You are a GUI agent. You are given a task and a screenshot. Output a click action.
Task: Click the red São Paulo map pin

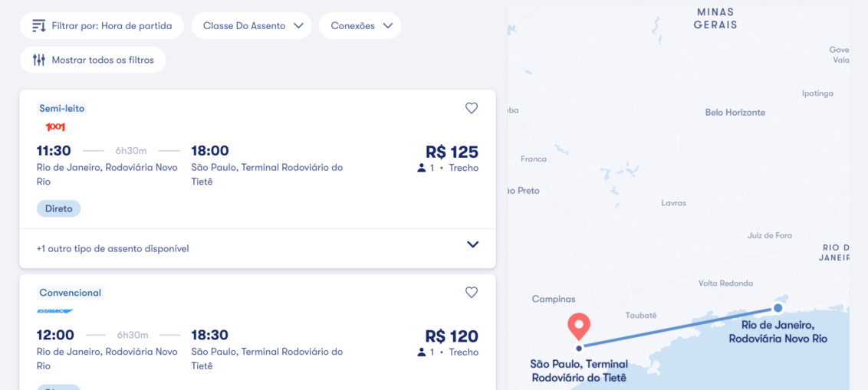coord(578,326)
